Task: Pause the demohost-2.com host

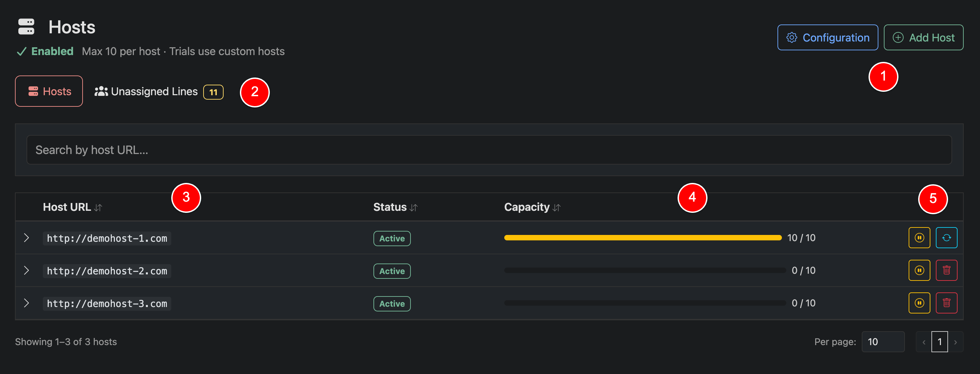Action: click(919, 271)
